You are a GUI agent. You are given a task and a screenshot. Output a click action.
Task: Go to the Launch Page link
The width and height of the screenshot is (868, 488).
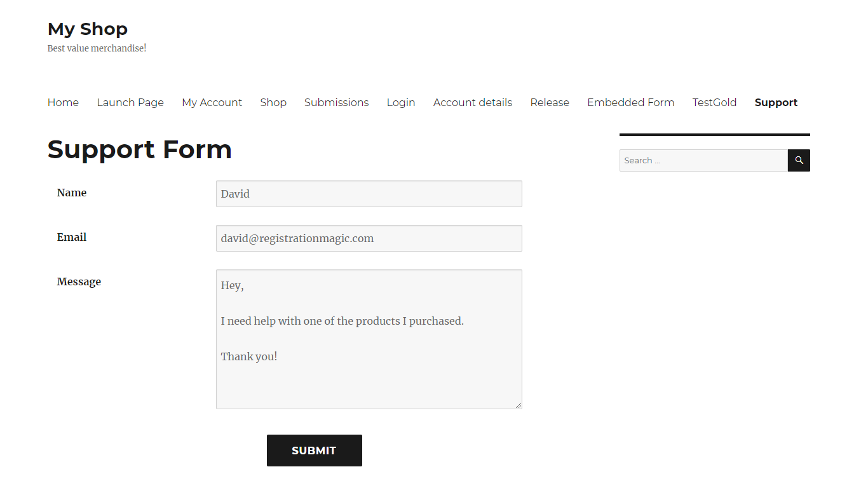[x=130, y=102]
